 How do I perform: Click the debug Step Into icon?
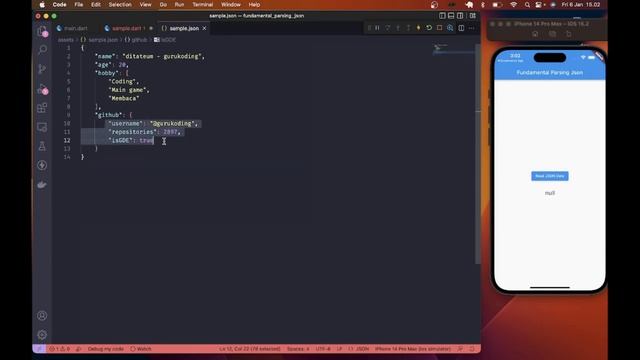[398, 28]
